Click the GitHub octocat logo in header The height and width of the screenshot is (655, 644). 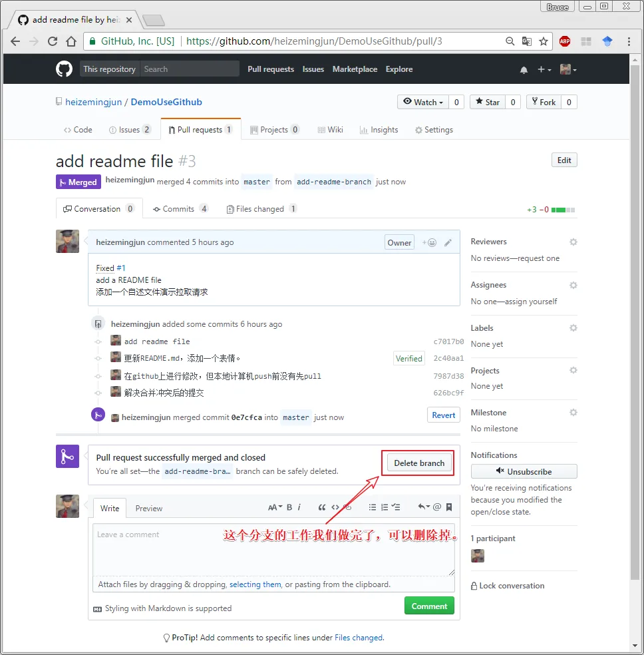coord(64,69)
